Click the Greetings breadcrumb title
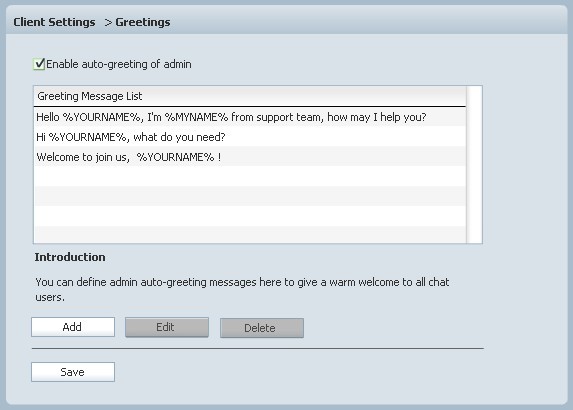Image resolution: width=573 pixels, height=410 pixels. click(143, 22)
